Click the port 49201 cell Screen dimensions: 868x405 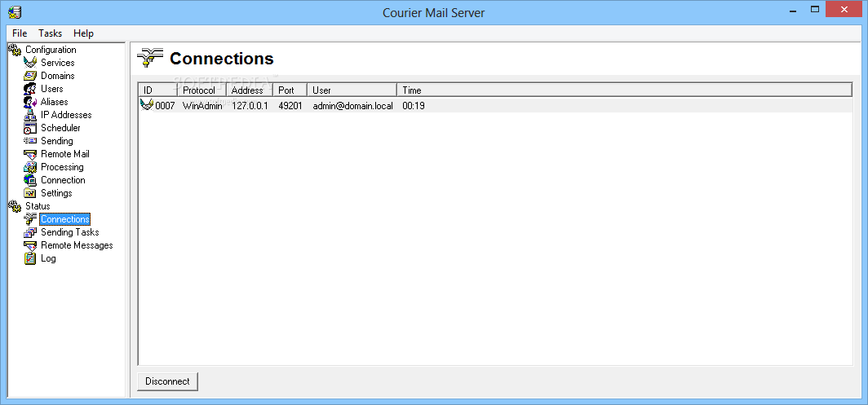290,106
